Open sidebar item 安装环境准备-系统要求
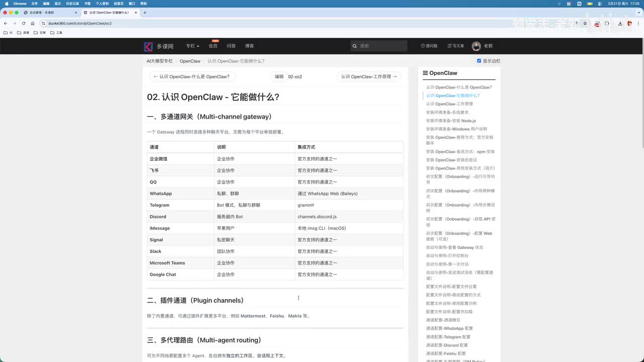Image resolution: width=644 pixels, height=362 pixels. [447, 112]
